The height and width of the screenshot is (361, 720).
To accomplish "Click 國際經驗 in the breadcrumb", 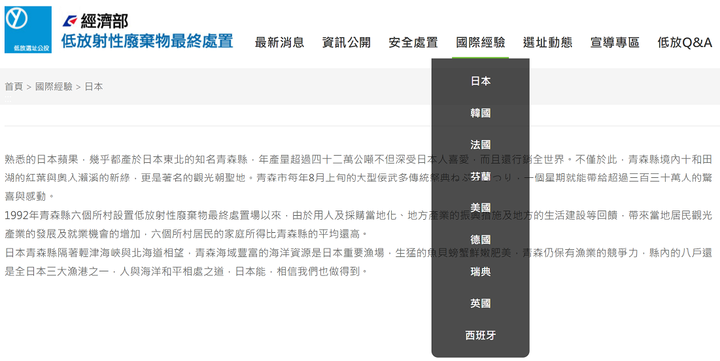I will point(54,86).
